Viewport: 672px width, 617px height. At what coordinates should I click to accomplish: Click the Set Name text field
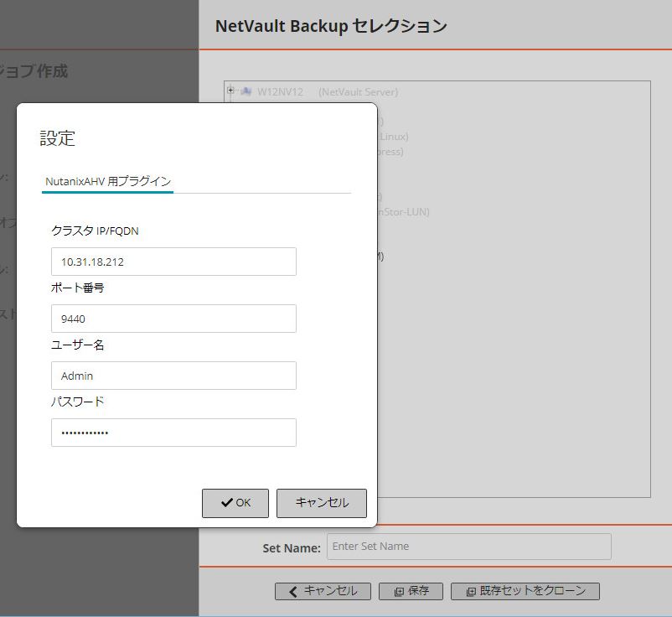(469, 547)
